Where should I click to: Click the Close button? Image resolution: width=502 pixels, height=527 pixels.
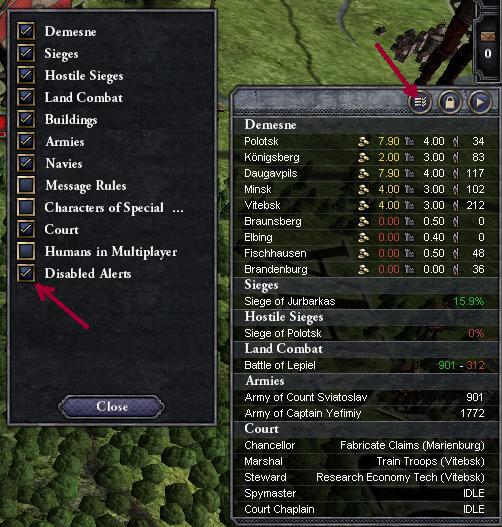pos(112,407)
